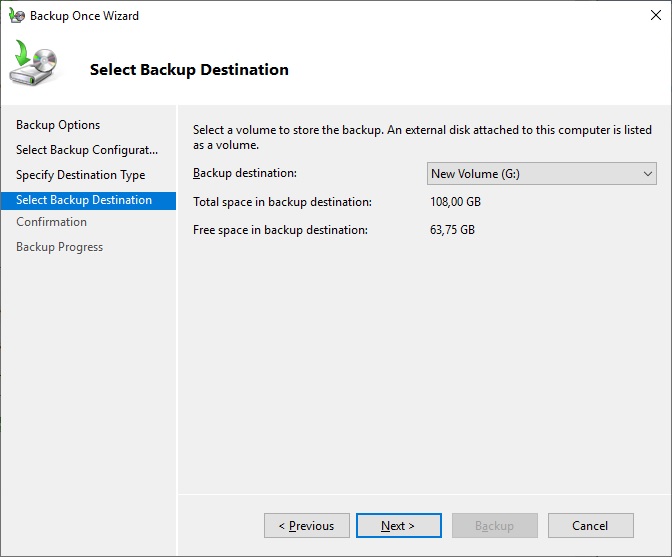Click the Backup Once Wizard title bar icon
The width and height of the screenshot is (672, 557).
pos(16,16)
